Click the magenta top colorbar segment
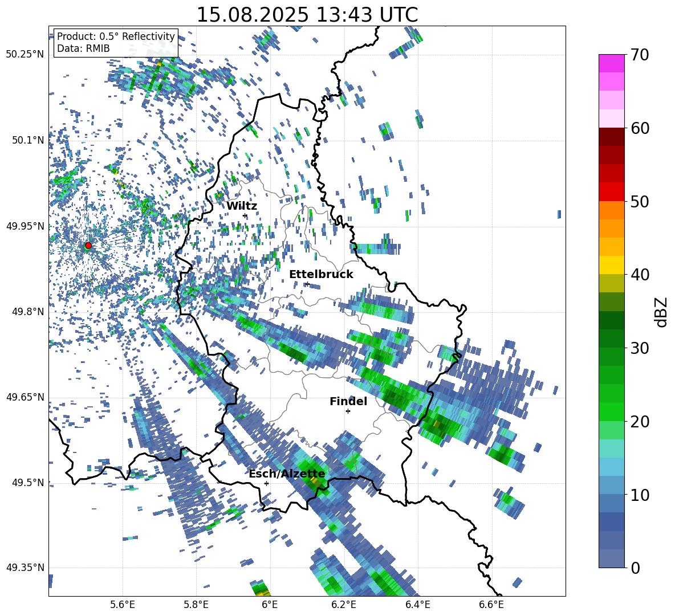 point(611,63)
